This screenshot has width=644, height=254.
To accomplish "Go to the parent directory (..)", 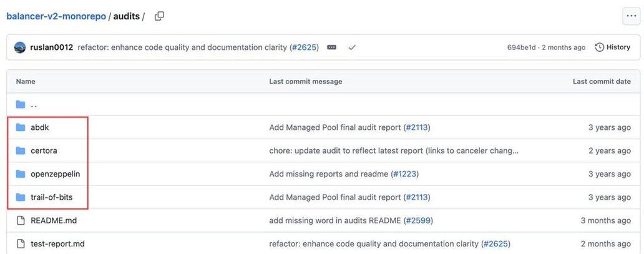I will coord(34,104).
